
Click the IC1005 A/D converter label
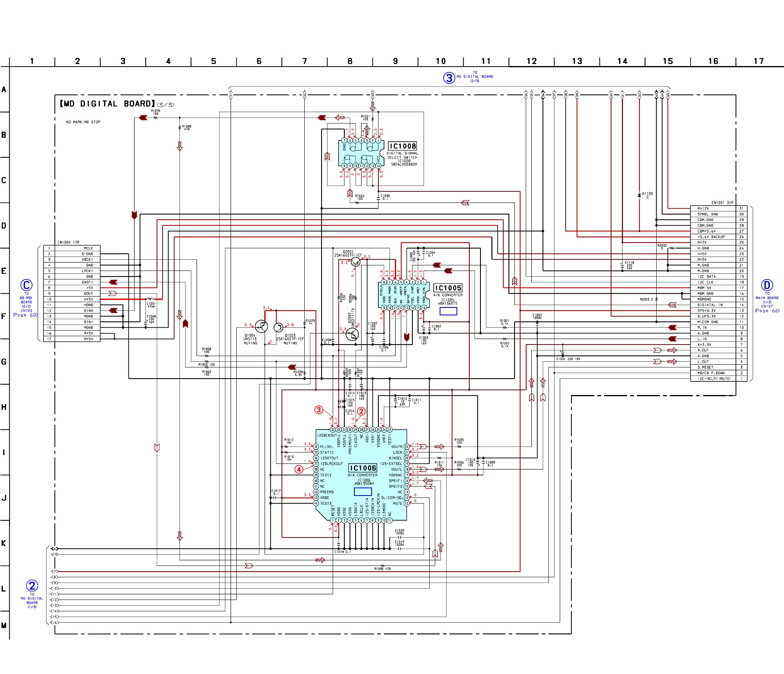pos(448,288)
